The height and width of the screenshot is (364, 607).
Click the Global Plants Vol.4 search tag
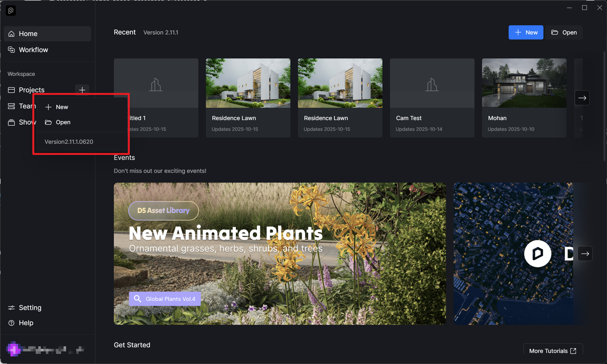(165, 299)
